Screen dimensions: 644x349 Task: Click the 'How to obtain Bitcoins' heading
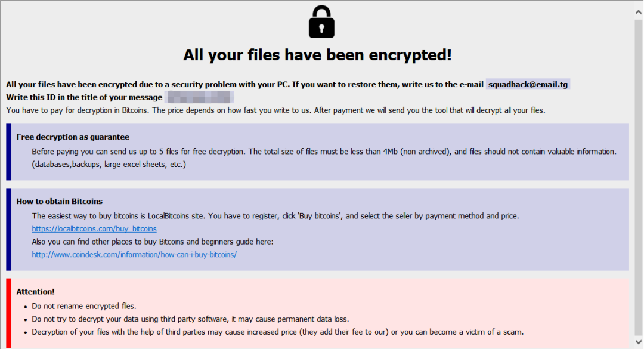pyautogui.click(x=60, y=202)
